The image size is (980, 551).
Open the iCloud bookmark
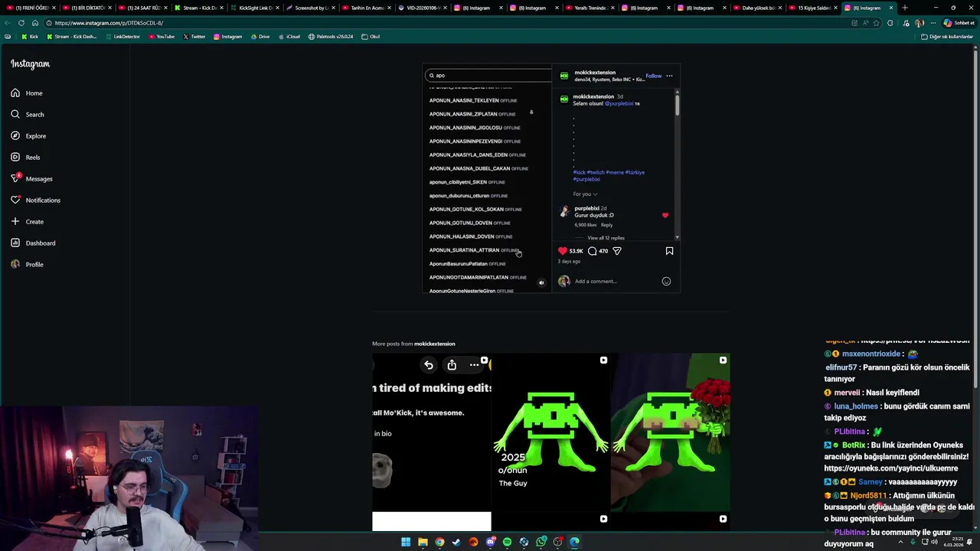[289, 37]
